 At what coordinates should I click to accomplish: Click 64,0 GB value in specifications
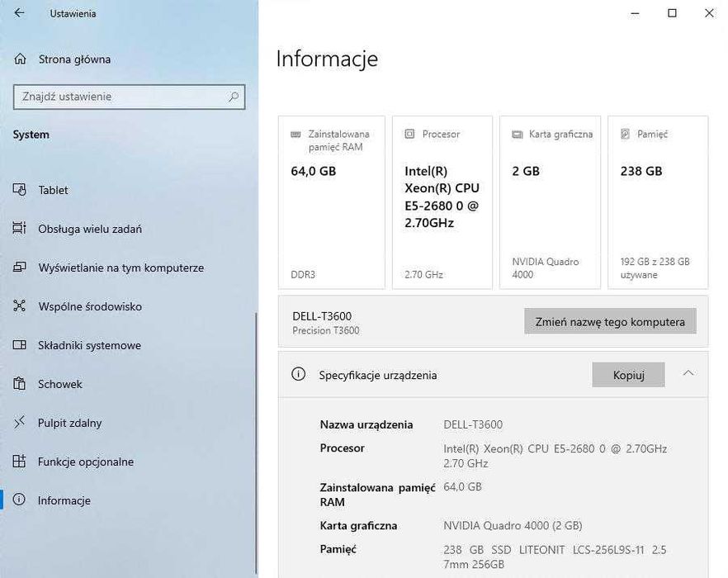462,486
